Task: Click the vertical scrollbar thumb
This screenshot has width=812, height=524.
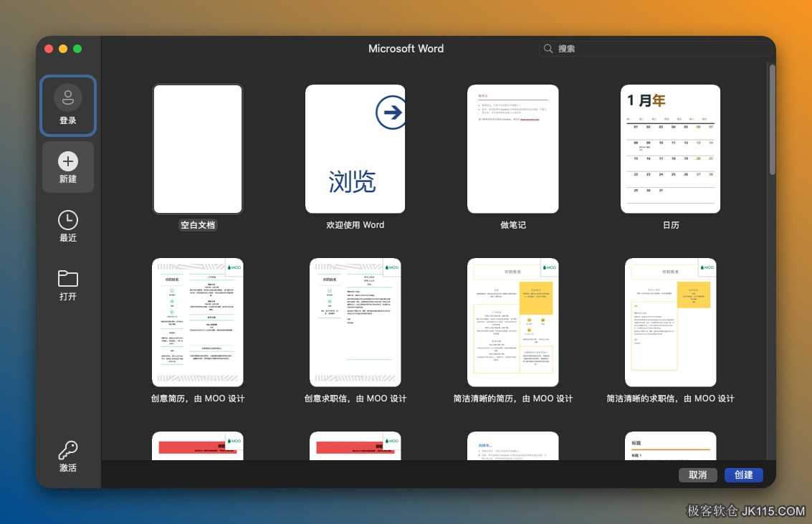Action: (x=772, y=120)
